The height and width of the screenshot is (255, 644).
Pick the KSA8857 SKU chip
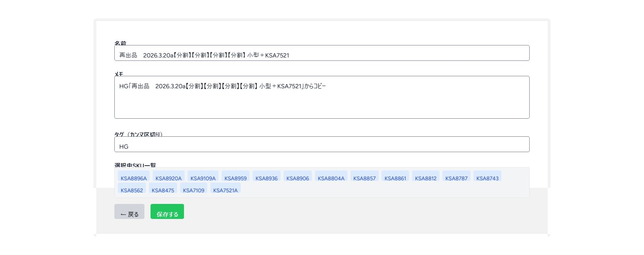point(365,177)
